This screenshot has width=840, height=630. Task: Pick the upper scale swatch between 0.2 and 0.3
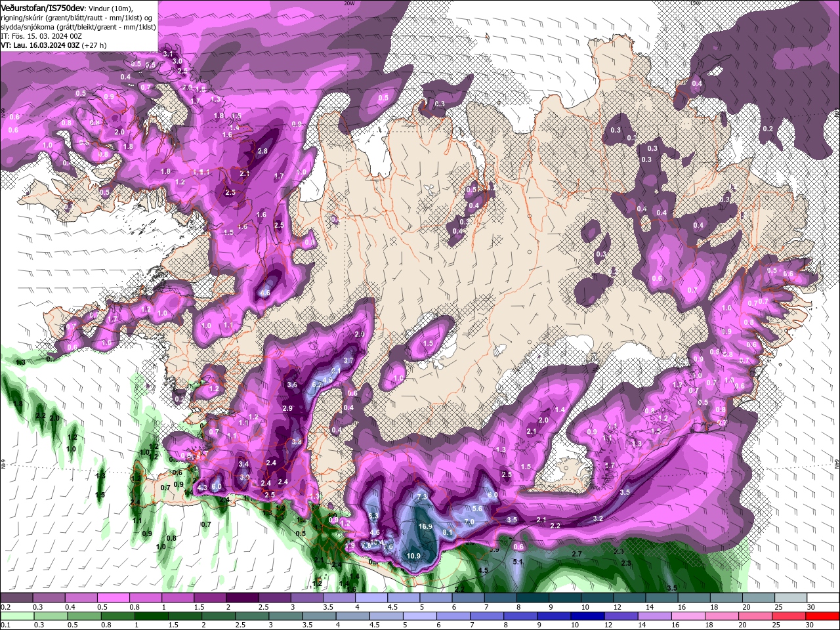(16, 598)
